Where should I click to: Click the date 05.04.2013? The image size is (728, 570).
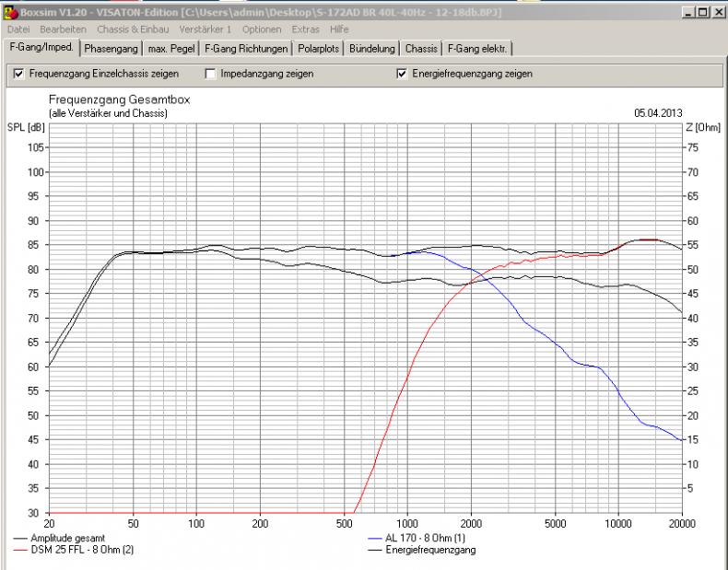tap(658, 113)
